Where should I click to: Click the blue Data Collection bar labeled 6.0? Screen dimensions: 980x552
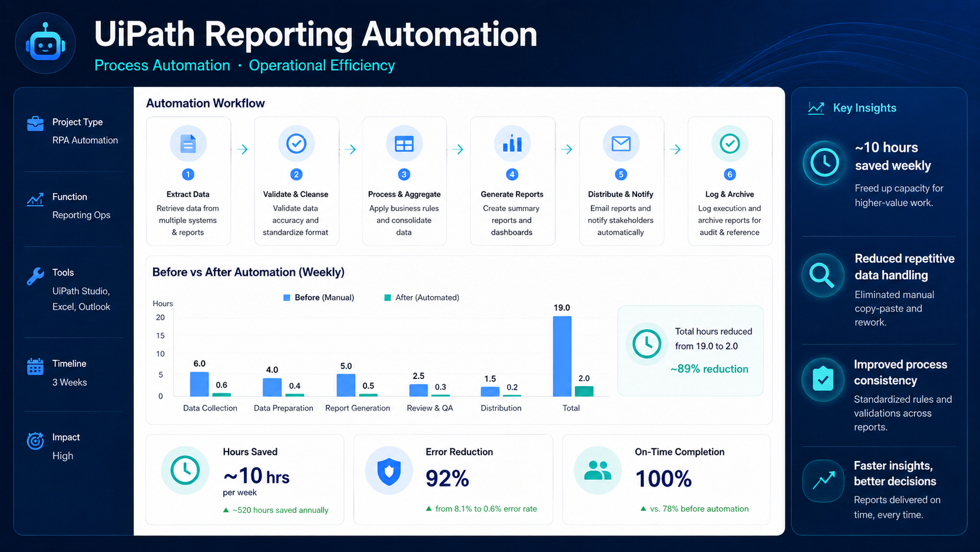click(199, 384)
